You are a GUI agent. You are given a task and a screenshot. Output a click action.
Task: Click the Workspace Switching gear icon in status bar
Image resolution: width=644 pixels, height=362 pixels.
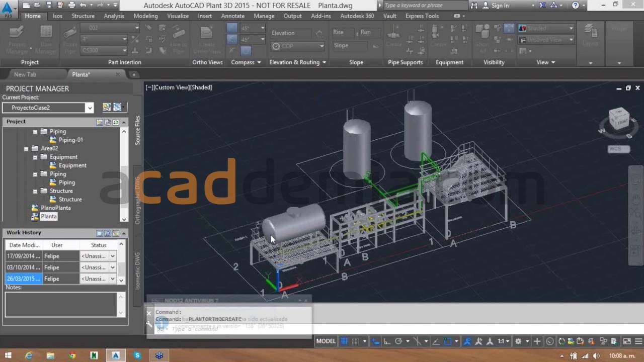tap(518, 341)
